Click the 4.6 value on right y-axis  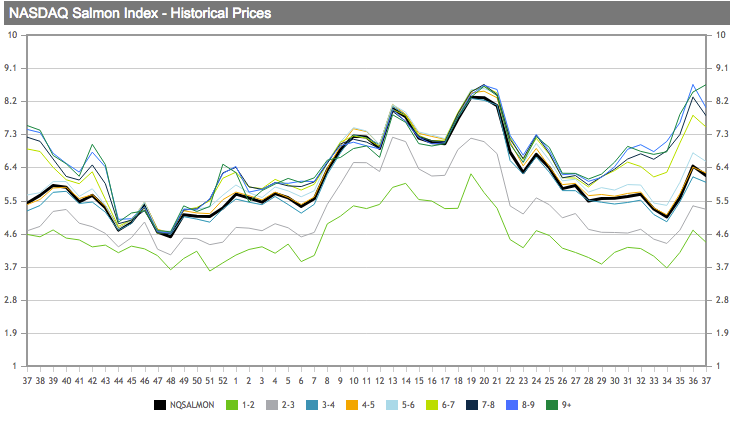(x=719, y=234)
